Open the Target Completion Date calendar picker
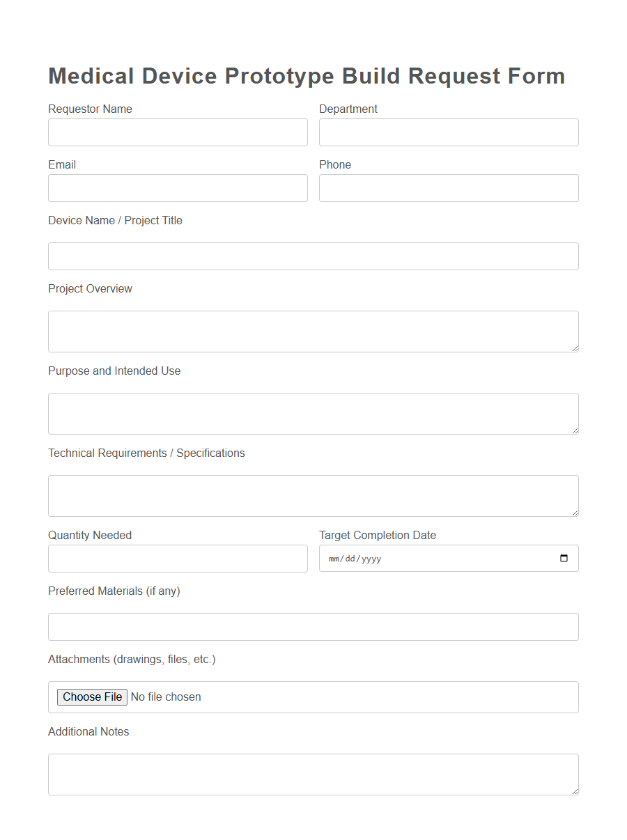The height and width of the screenshot is (840, 627). 564,557
